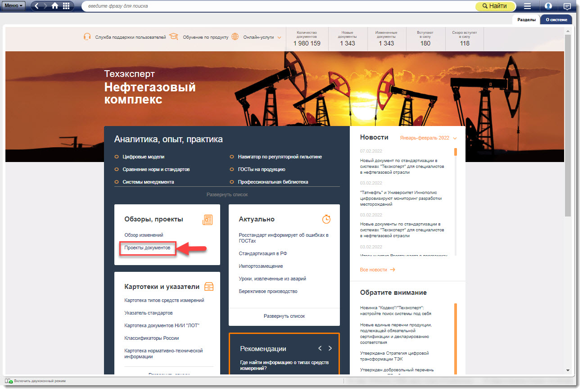Open the home page via house icon

55,6
